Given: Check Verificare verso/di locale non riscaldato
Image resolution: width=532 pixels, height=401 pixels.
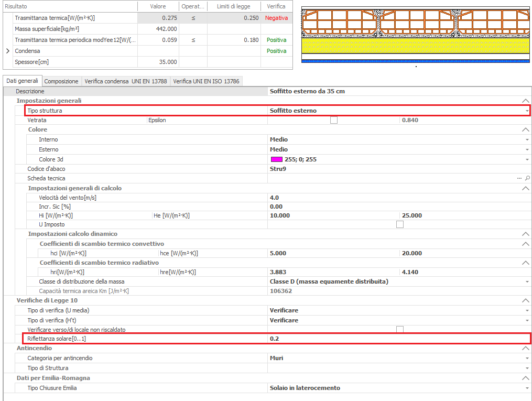Looking at the screenshot, I should click(x=400, y=329).
